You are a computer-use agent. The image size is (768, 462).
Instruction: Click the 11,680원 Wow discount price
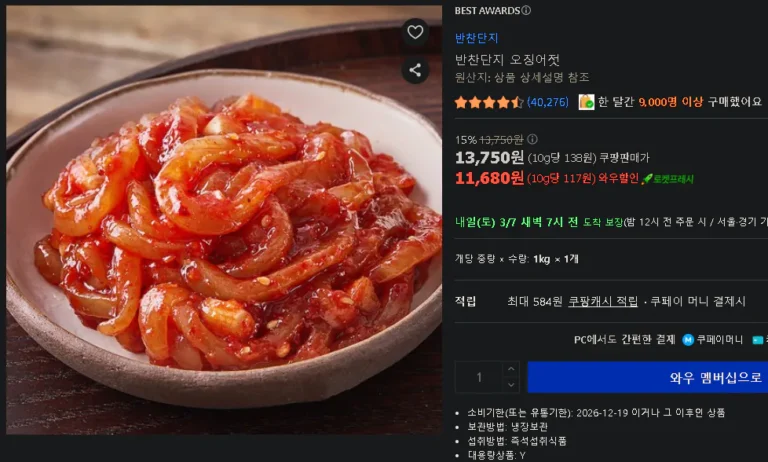(489, 178)
